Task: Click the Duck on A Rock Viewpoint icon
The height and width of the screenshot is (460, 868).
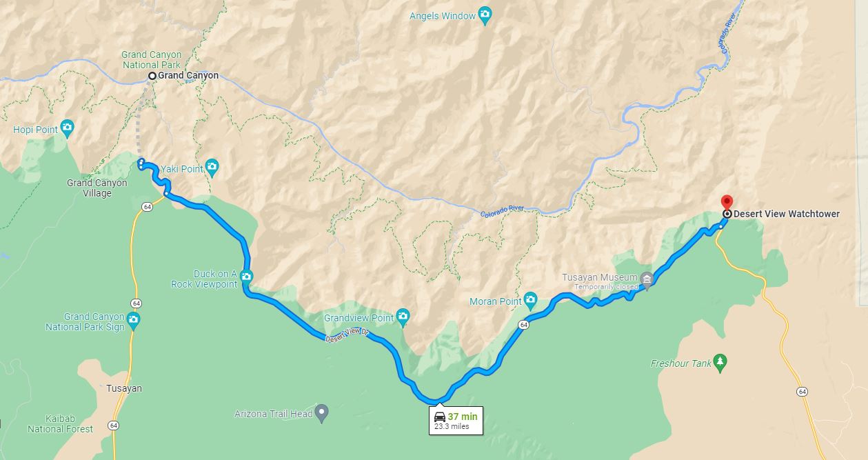Action: pos(247,278)
